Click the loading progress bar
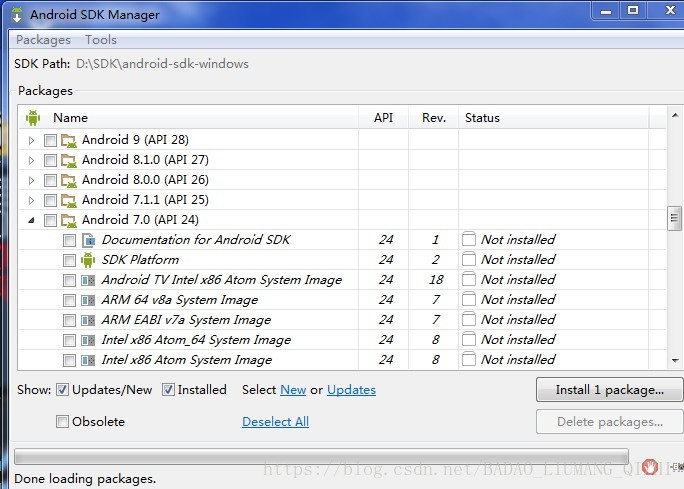The image size is (684, 489). click(x=321, y=456)
